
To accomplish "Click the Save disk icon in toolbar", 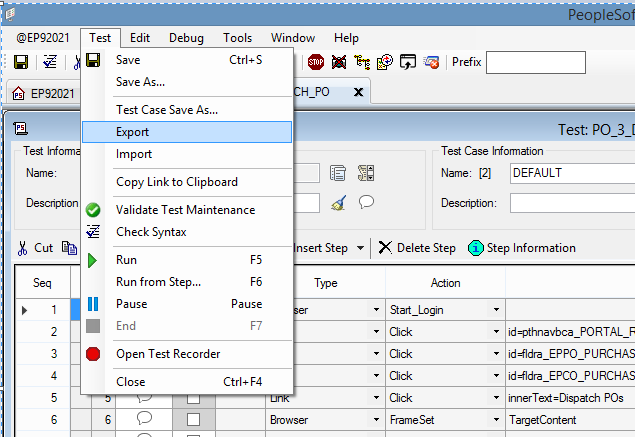I will [x=20, y=62].
